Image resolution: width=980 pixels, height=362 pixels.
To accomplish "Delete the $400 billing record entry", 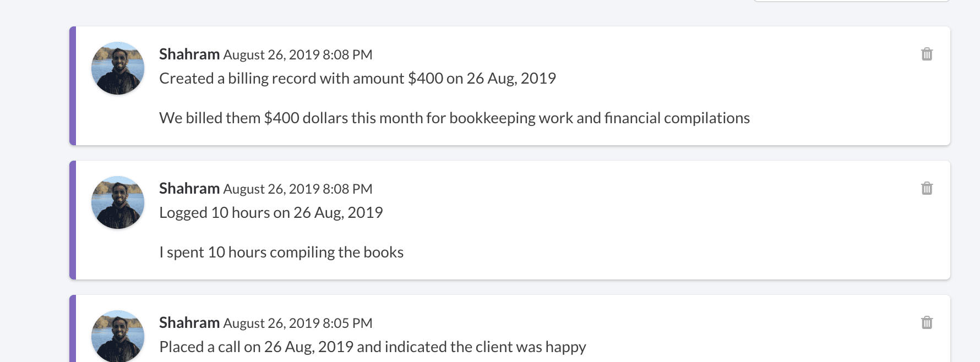I will click(927, 54).
